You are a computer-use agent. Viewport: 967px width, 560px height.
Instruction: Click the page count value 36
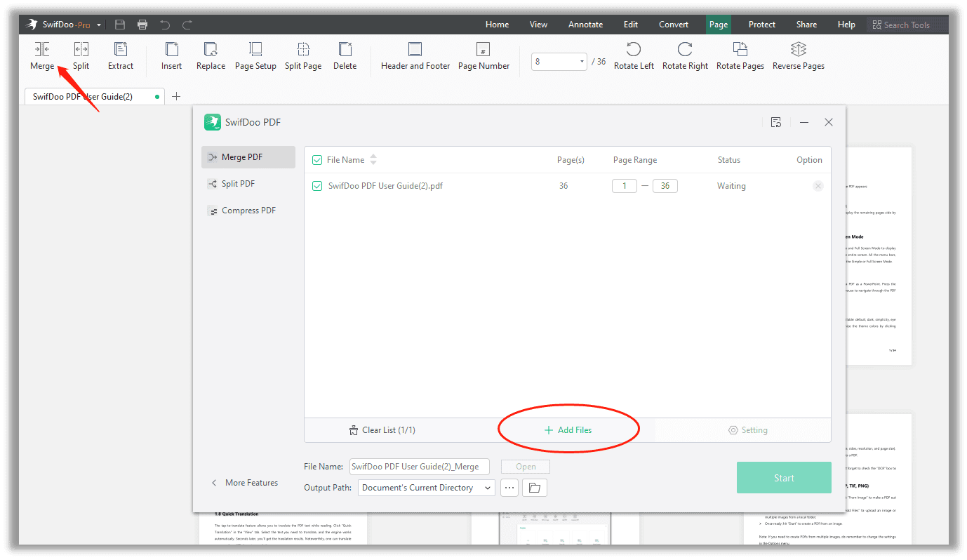pyautogui.click(x=563, y=186)
